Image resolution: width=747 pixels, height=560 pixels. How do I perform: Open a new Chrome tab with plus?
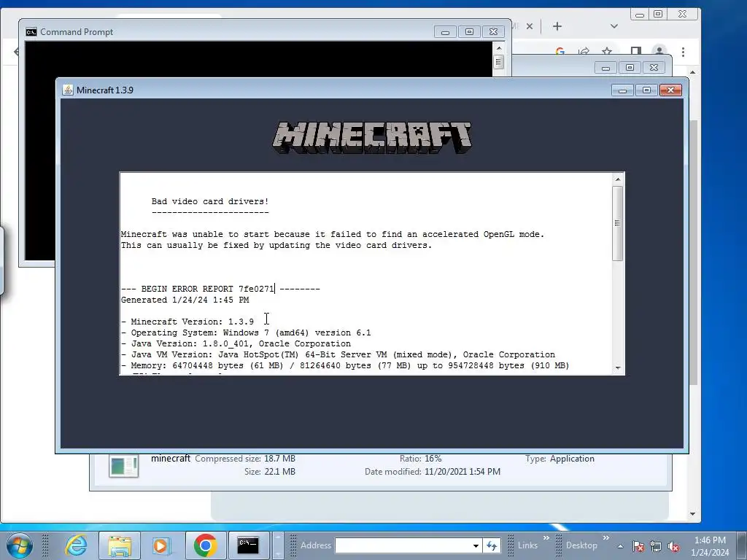[557, 26]
